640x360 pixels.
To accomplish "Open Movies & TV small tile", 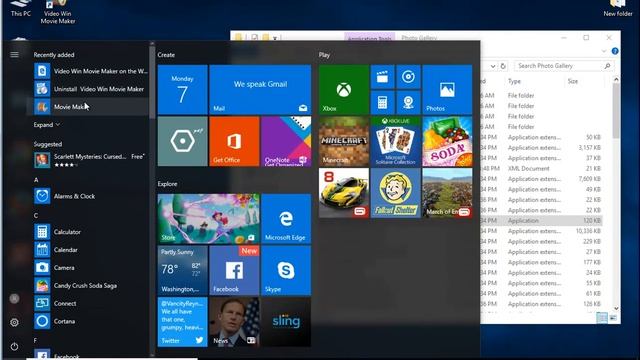I will tap(382, 77).
